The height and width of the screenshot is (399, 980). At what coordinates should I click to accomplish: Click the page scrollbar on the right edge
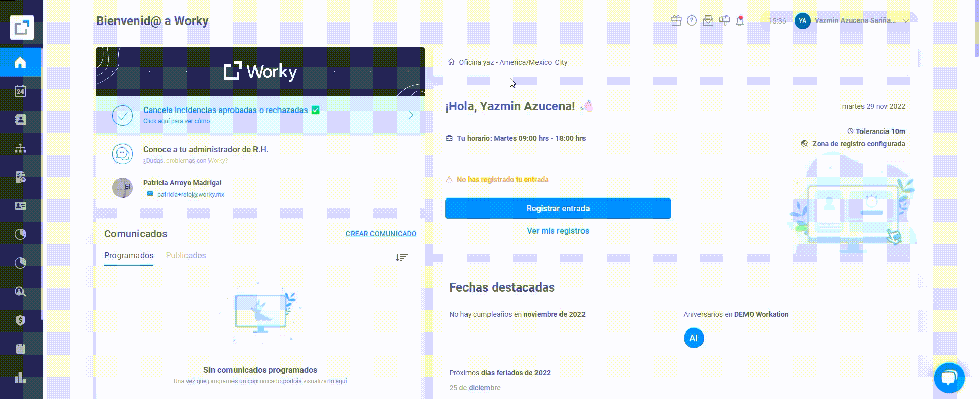point(977,28)
